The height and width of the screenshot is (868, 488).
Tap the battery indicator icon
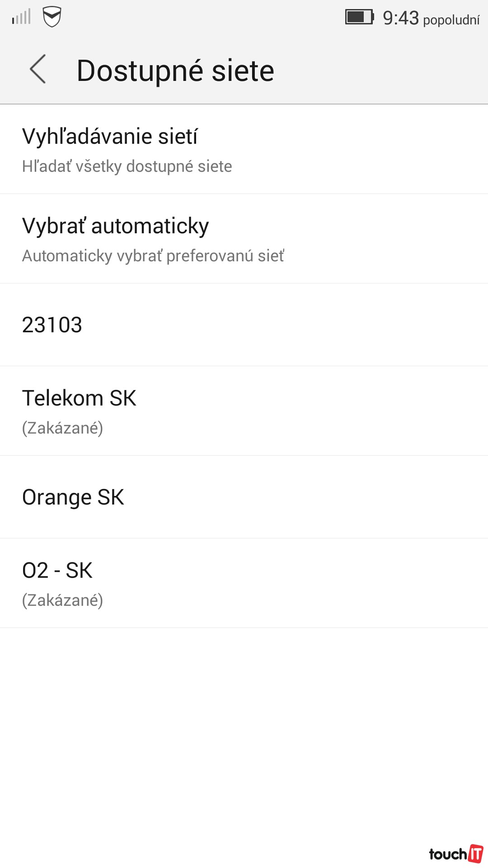click(x=359, y=17)
